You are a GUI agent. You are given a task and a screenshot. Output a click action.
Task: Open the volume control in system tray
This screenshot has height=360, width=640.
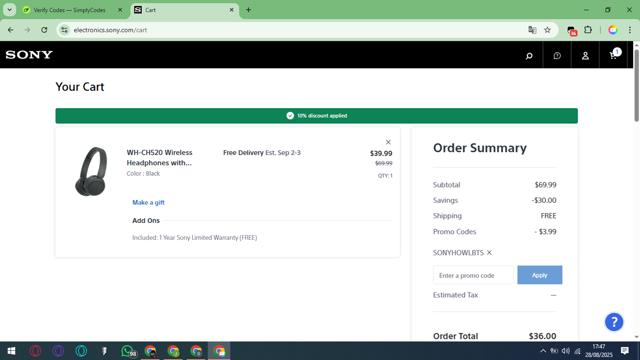click(x=565, y=351)
